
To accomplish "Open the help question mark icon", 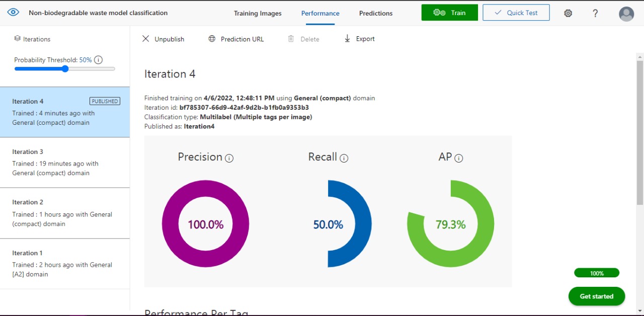I will point(595,13).
